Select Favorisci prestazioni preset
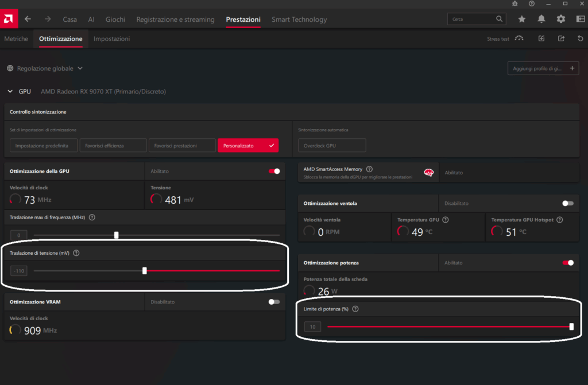Screen dimensions: 588x385 coord(182,146)
